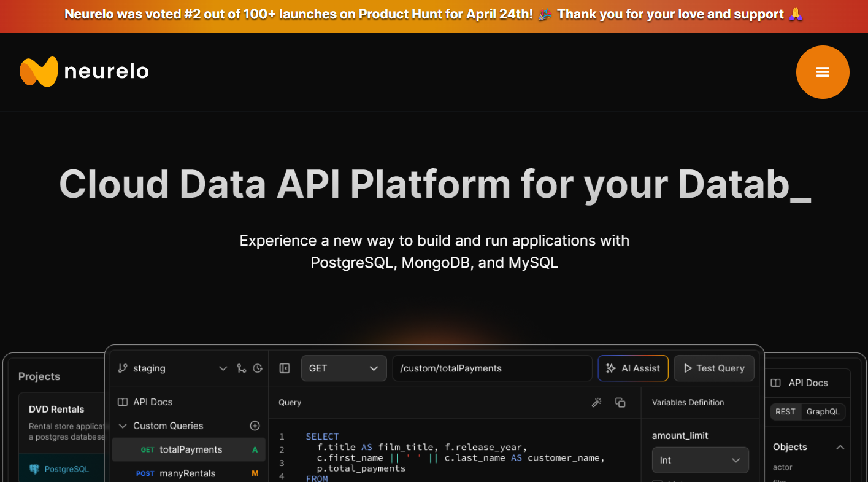Open the GET method dropdown

click(344, 368)
